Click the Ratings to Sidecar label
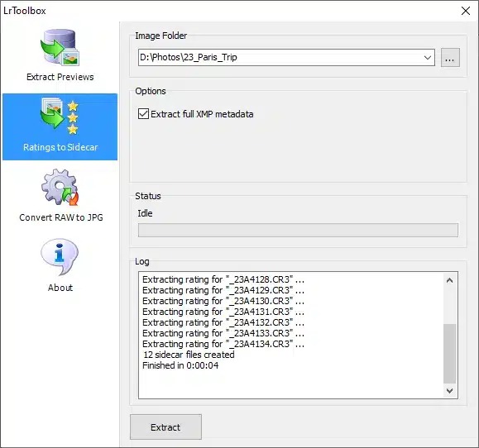The image size is (479, 448). coord(60,147)
